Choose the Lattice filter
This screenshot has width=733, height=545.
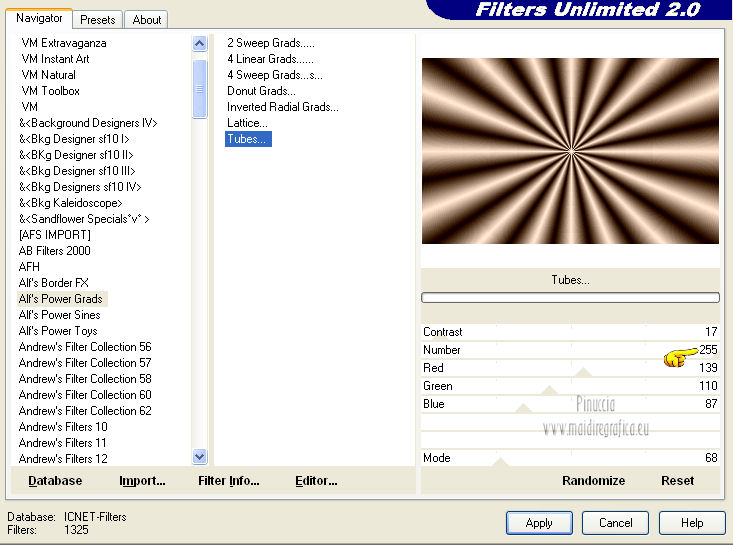247,123
